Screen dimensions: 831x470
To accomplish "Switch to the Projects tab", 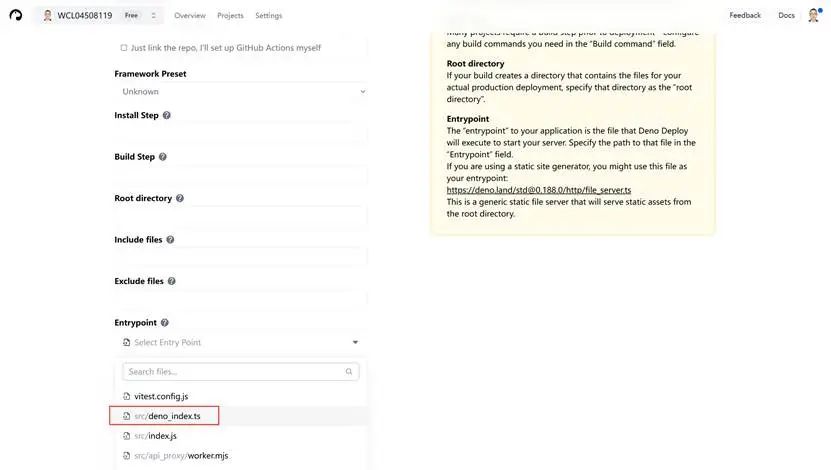I will (230, 16).
